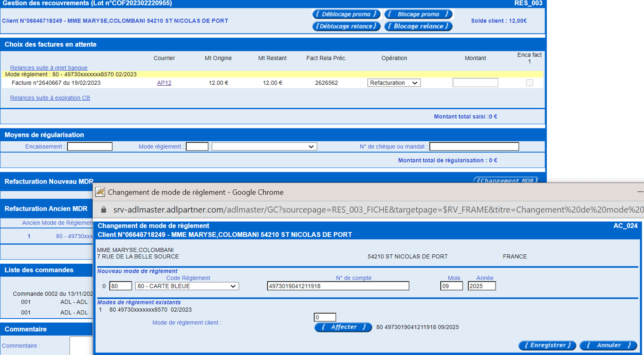Click the N° de chèque ou mandat field

(x=474, y=147)
